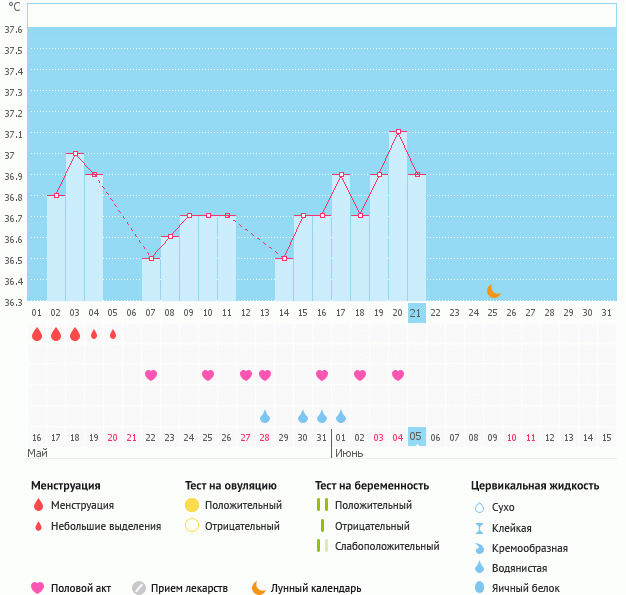Select the small discharge drop on day 05
The height and width of the screenshot is (595, 626).
(113, 334)
